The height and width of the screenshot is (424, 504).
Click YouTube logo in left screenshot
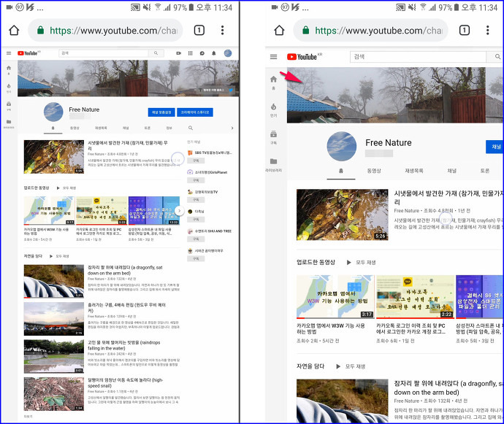point(29,53)
